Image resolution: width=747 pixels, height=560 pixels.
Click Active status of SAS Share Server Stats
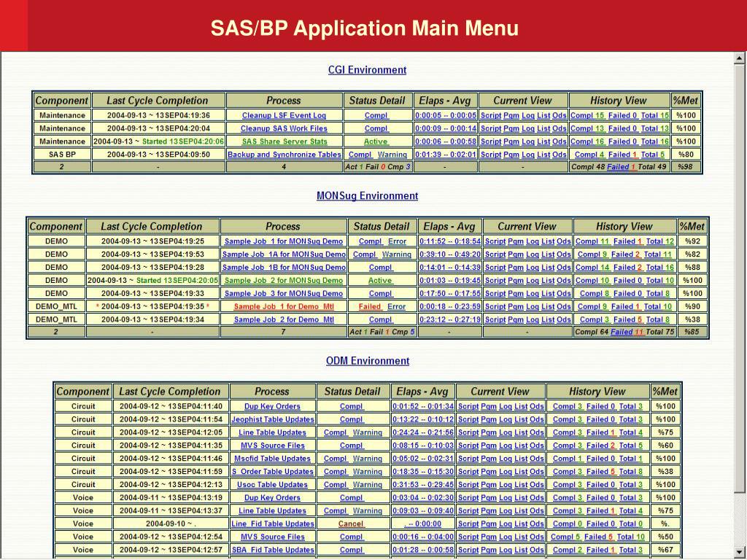coord(376,141)
